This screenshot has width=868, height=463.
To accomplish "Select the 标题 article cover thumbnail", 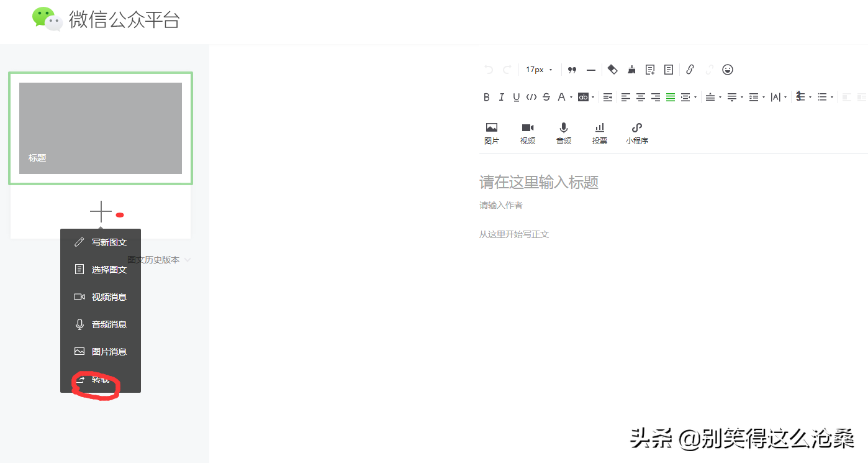I will [101, 128].
